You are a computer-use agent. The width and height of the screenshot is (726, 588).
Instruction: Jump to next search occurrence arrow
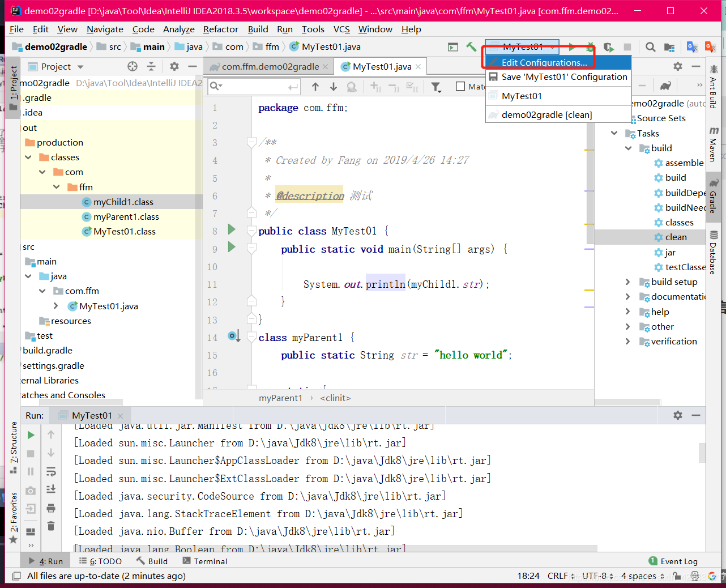[334, 87]
